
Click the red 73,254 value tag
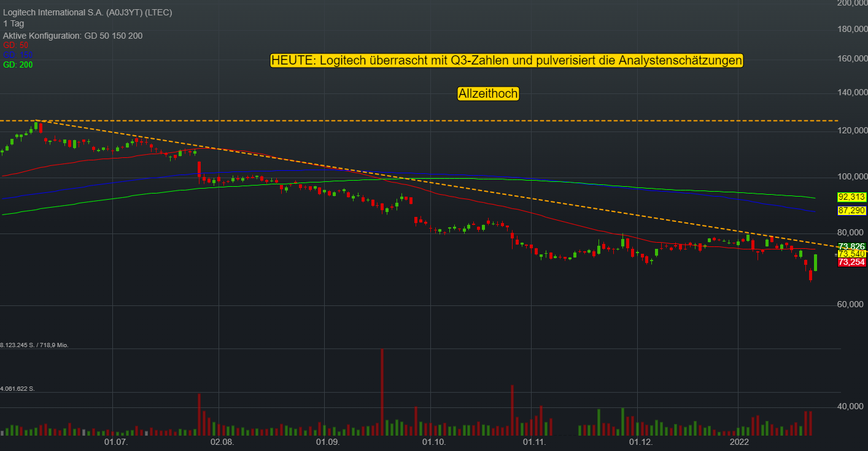coord(851,262)
